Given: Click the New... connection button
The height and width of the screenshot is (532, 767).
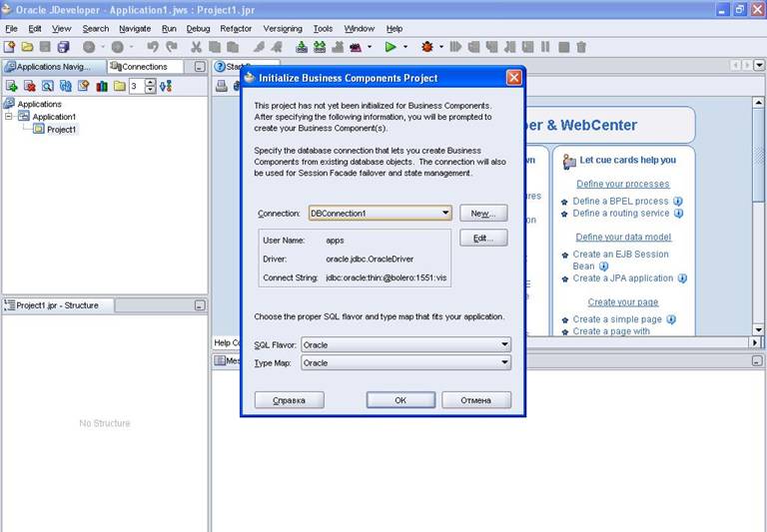Looking at the screenshot, I should [483, 214].
